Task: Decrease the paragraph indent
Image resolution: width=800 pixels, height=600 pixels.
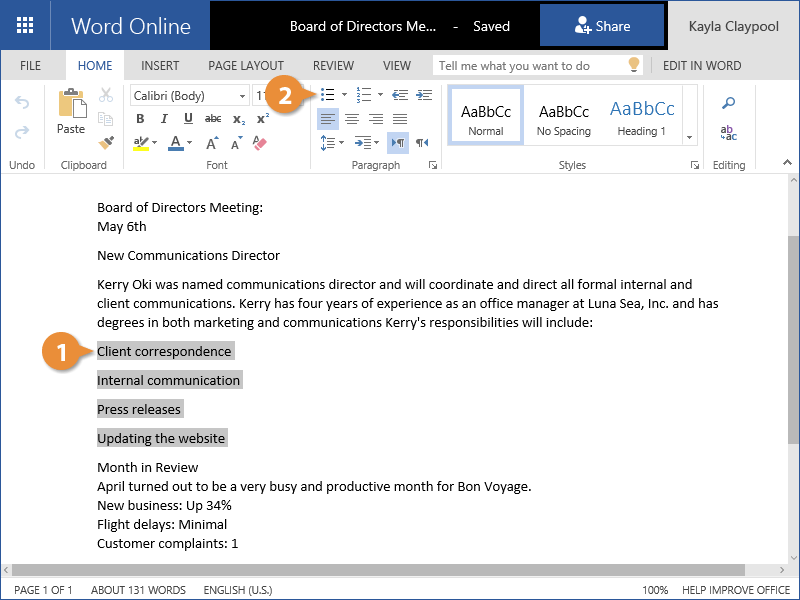Action: (400, 95)
